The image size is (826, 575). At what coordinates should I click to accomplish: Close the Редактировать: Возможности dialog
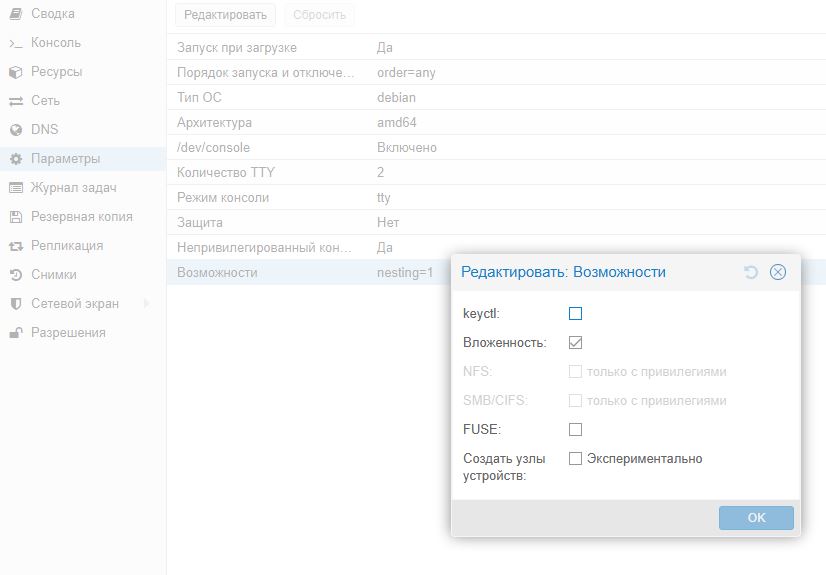click(778, 272)
